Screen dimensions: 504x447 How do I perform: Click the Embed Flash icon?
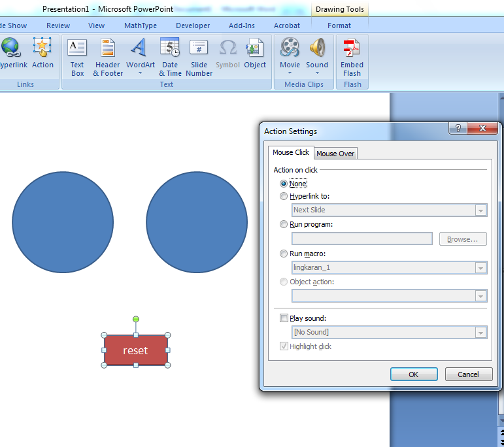pos(352,57)
